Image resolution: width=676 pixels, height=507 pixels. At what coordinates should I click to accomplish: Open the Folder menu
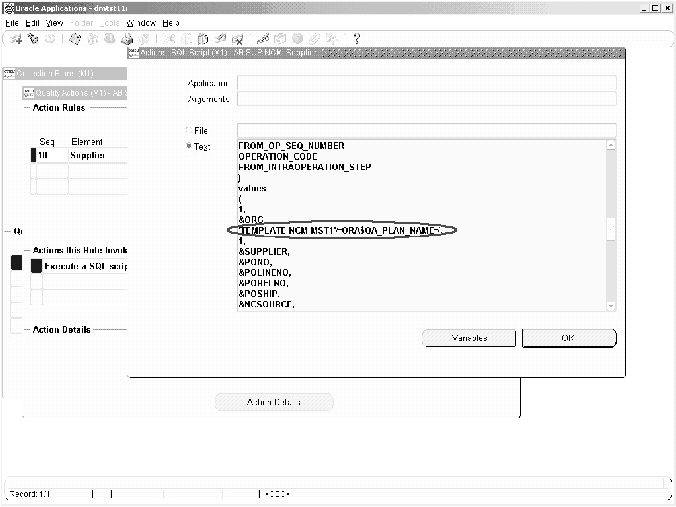coord(81,23)
